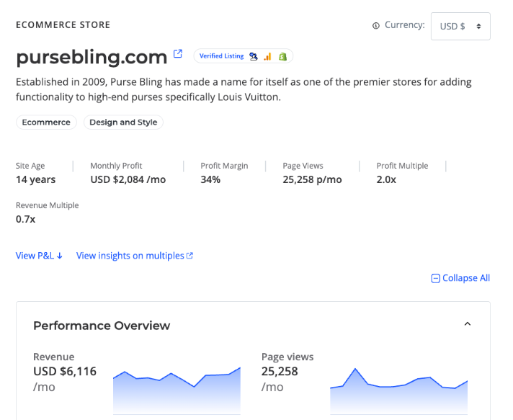The width and height of the screenshot is (513, 420).
Task: Click the verified owner people icon
Action: coord(253,56)
